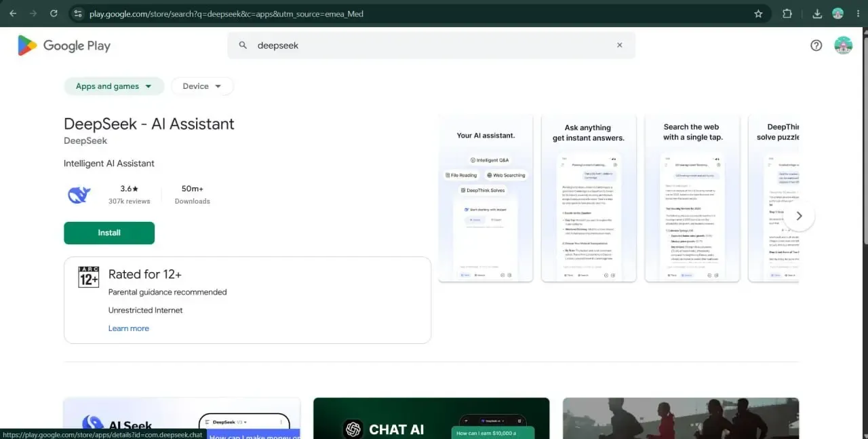Screen dimensions: 868x439
Task: Install the DeepSeek app
Action: (x=109, y=233)
